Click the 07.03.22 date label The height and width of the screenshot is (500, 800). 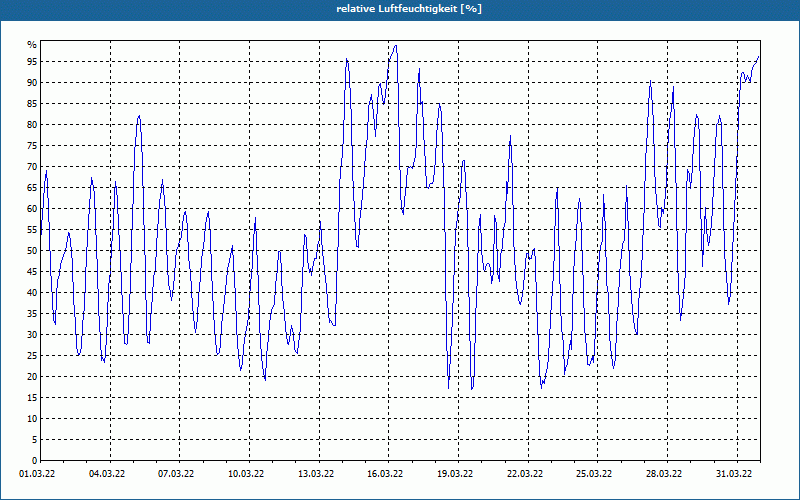click(x=176, y=474)
